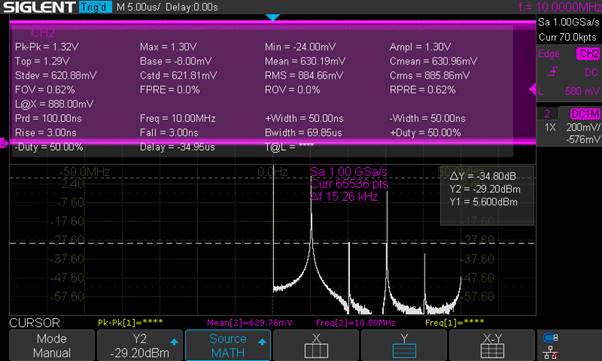The height and width of the screenshot is (361, 602).
Task: Click the Stdev = 620.88mV measurement
Action: click(56, 75)
